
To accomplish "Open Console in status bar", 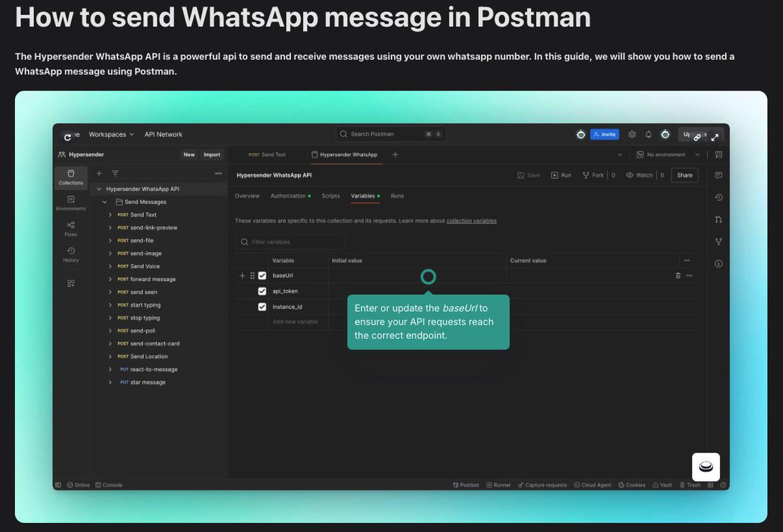I will click(x=108, y=485).
